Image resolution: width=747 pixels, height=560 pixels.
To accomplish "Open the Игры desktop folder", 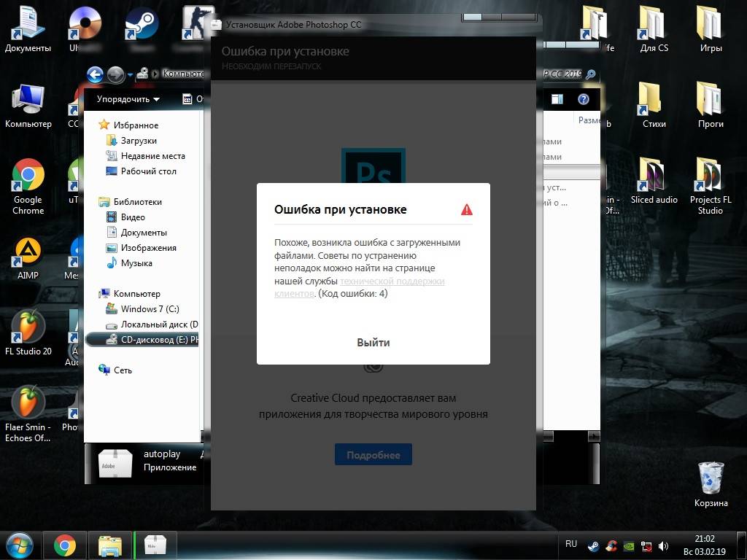I will (x=711, y=29).
